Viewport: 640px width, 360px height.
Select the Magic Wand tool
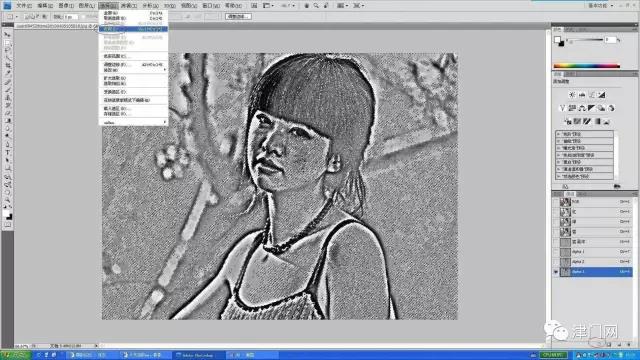(x=7, y=58)
